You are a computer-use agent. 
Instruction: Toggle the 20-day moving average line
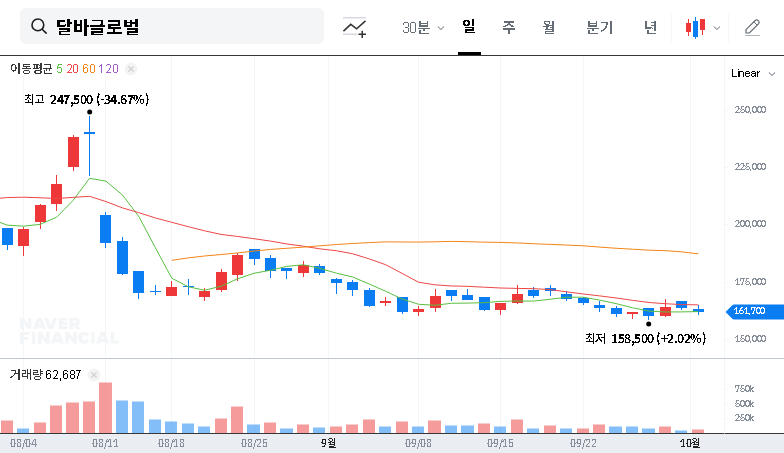(73, 69)
